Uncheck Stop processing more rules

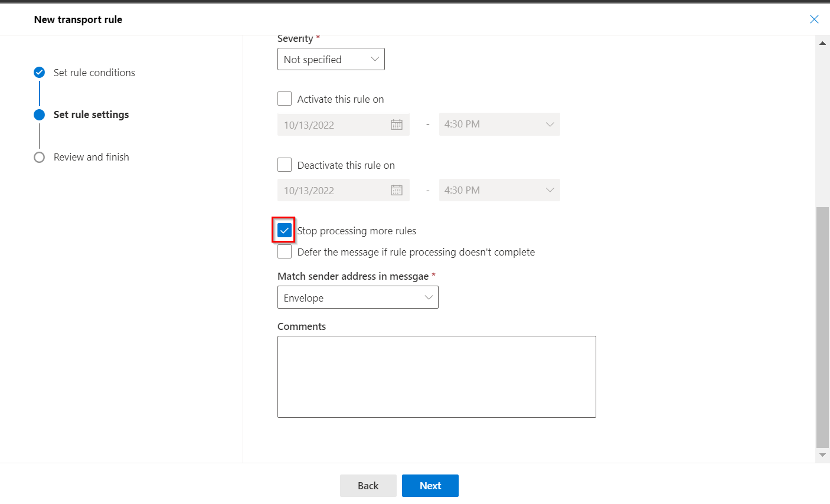(285, 230)
